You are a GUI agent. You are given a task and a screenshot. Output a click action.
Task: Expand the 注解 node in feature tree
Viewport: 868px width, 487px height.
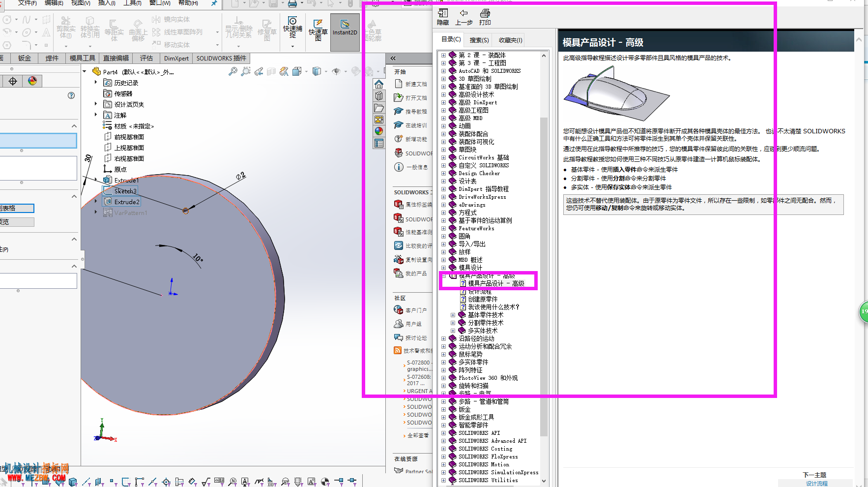coord(96,115)
